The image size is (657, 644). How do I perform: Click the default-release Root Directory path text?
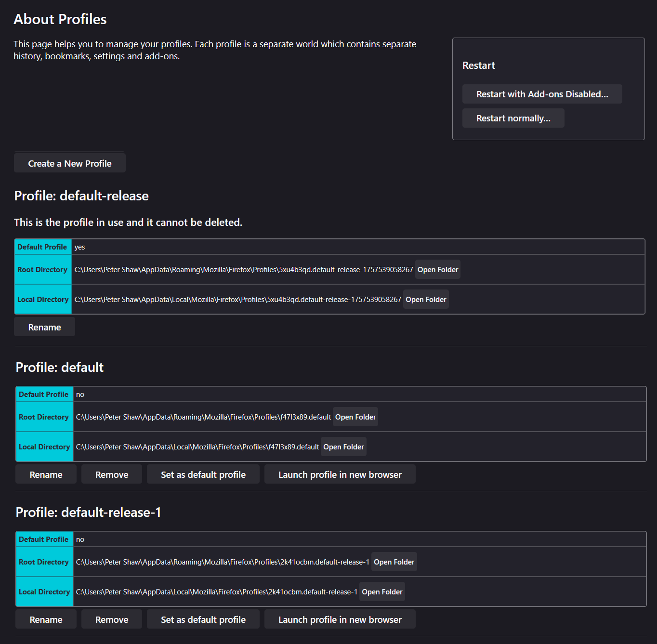pyautogui.click(x=243, y=270)
